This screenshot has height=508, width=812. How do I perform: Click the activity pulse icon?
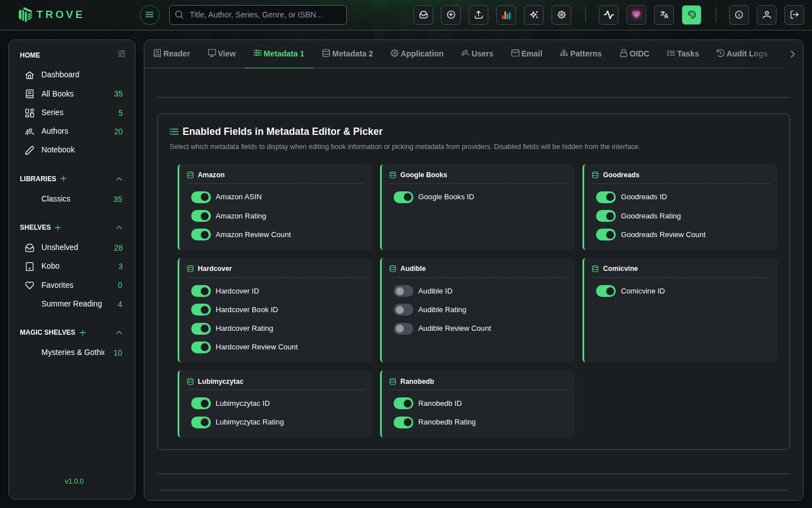coord(609,15)
